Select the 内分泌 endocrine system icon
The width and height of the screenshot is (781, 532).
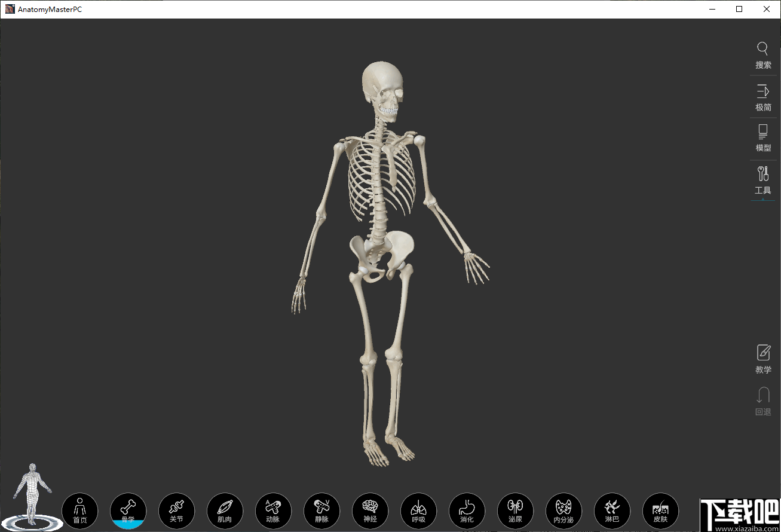click(x=563, y=510)
